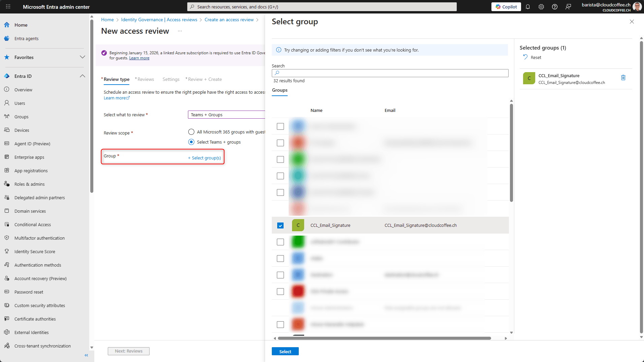This screenshot has height=362, width=644.
Task: Select the All Microsoft 365 groups radio option
Action: (191, 132)
